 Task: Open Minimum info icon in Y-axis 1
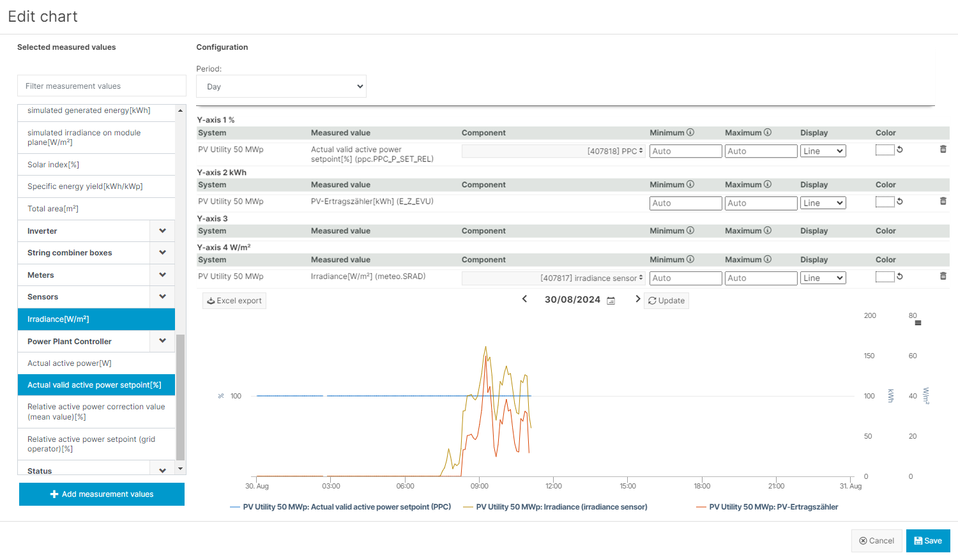690,133
